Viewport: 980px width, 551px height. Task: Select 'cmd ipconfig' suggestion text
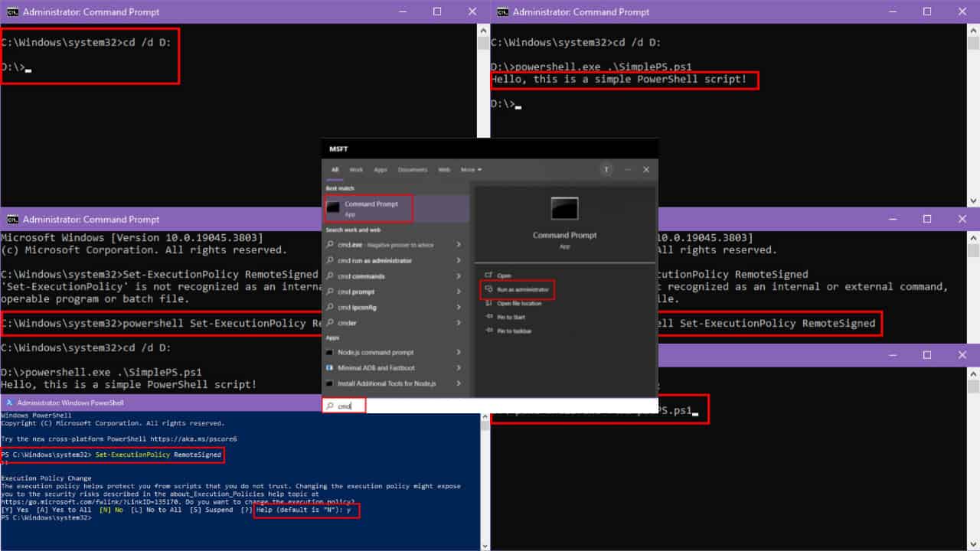point(357,307)
